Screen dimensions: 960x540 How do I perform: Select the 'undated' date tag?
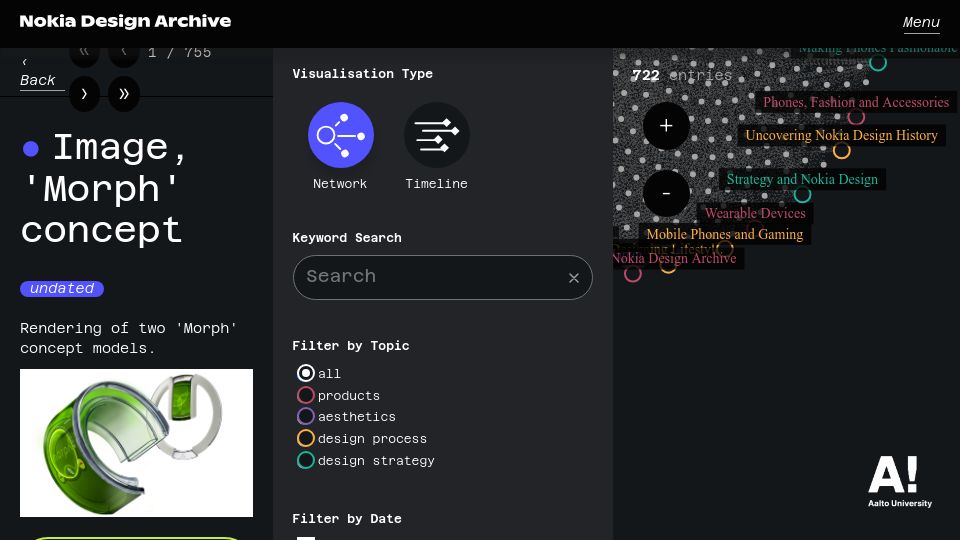[x=62, y=288]
